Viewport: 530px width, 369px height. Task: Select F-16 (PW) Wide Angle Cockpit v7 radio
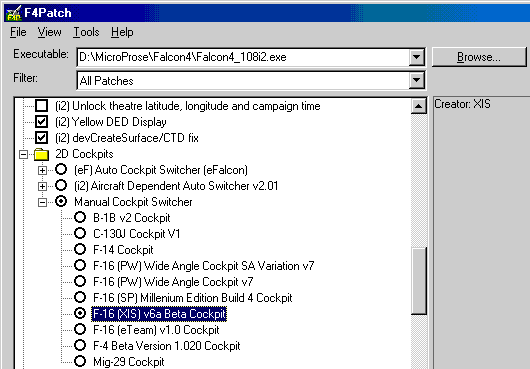[80, 281]
